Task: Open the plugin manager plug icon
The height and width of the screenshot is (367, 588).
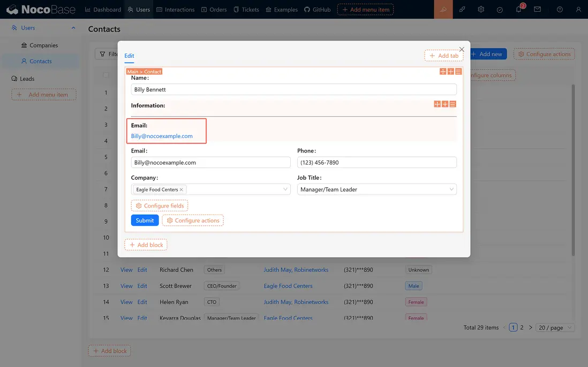Action: (x=462, y=10)
